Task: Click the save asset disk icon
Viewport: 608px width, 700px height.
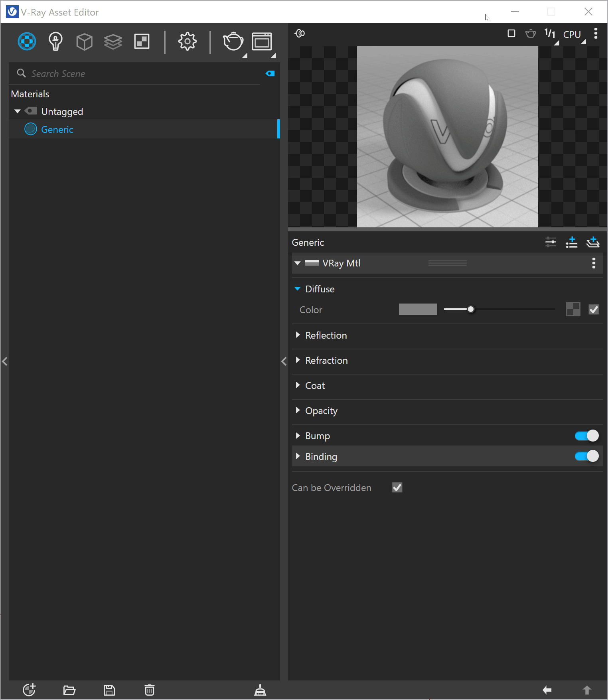Action: point(109,690)
